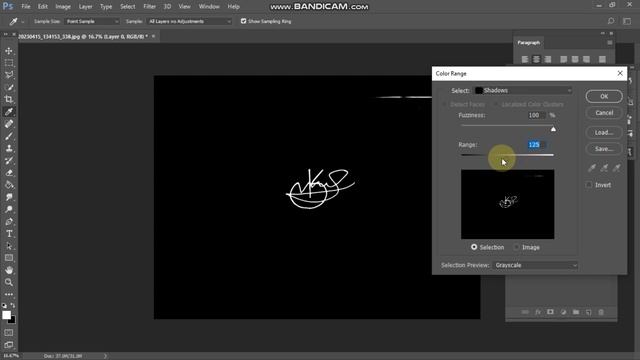Click the Range slider track

507,155
